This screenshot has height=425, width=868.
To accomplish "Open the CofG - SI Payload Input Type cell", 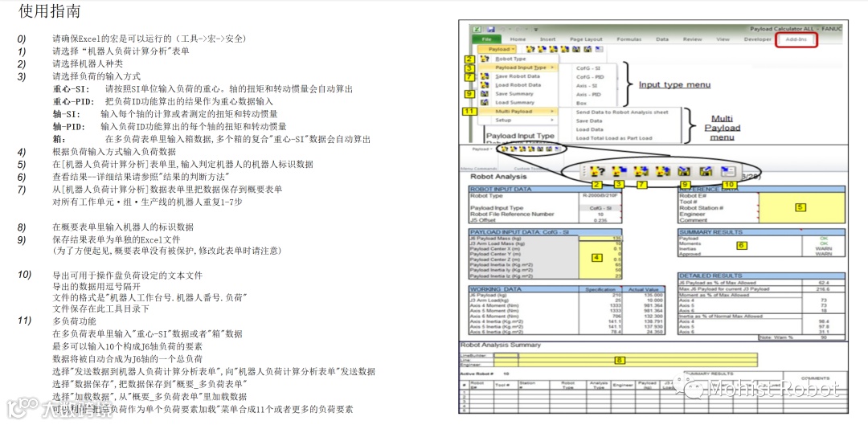I will [x=600, y=208].
